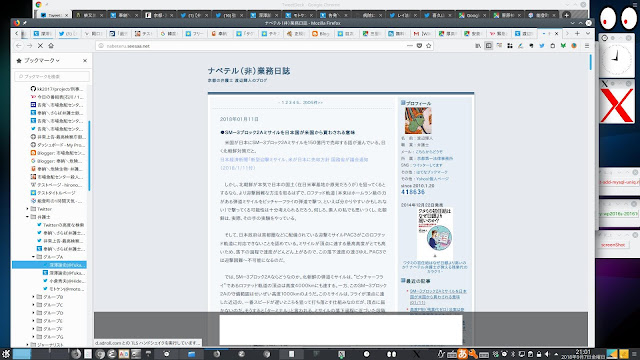Stop loading the page in Firefox

tap(40, 46)
